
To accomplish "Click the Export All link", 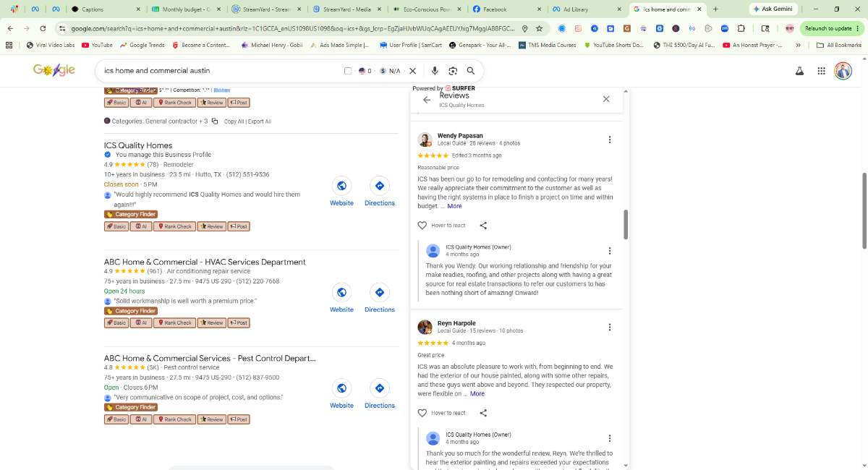I will (259, 121).
